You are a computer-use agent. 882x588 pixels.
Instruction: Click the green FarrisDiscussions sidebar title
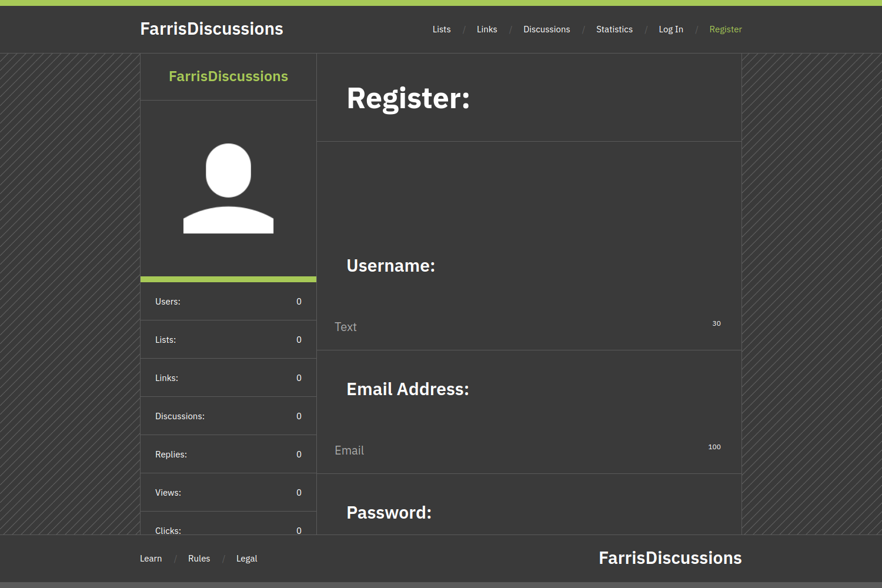tap(228, 76)
